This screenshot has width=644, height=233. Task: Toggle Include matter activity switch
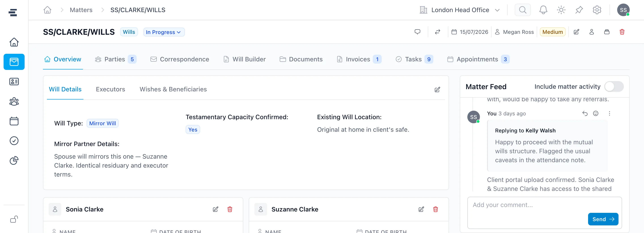[x=614, y=87]
